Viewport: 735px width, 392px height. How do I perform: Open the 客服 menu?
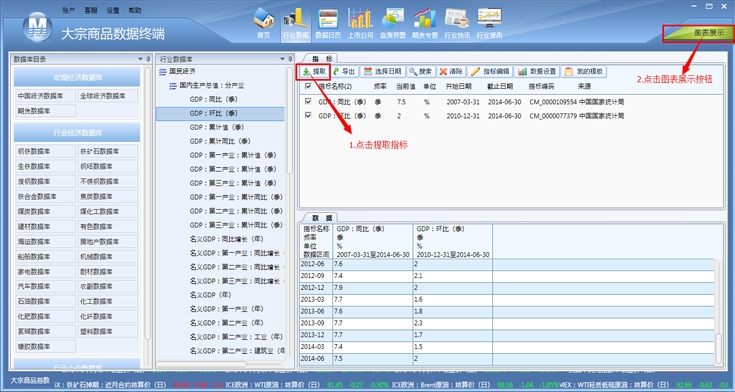[90, 10]
